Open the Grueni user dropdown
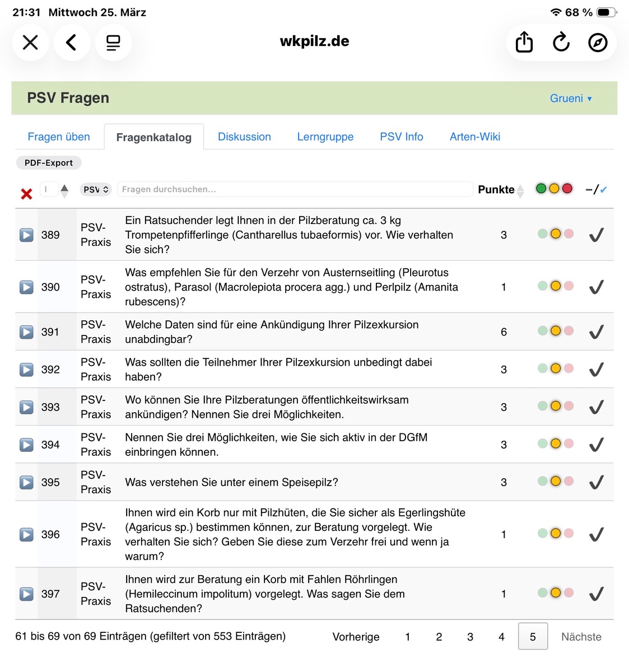This screenshot has width=629, height=672. 570,99
